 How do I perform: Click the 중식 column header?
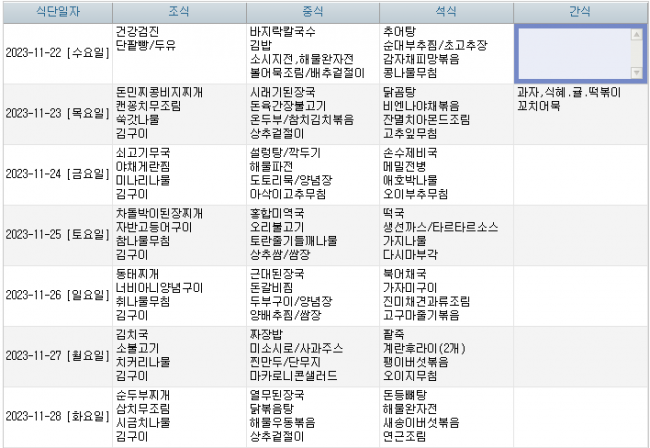pos(311,12)
